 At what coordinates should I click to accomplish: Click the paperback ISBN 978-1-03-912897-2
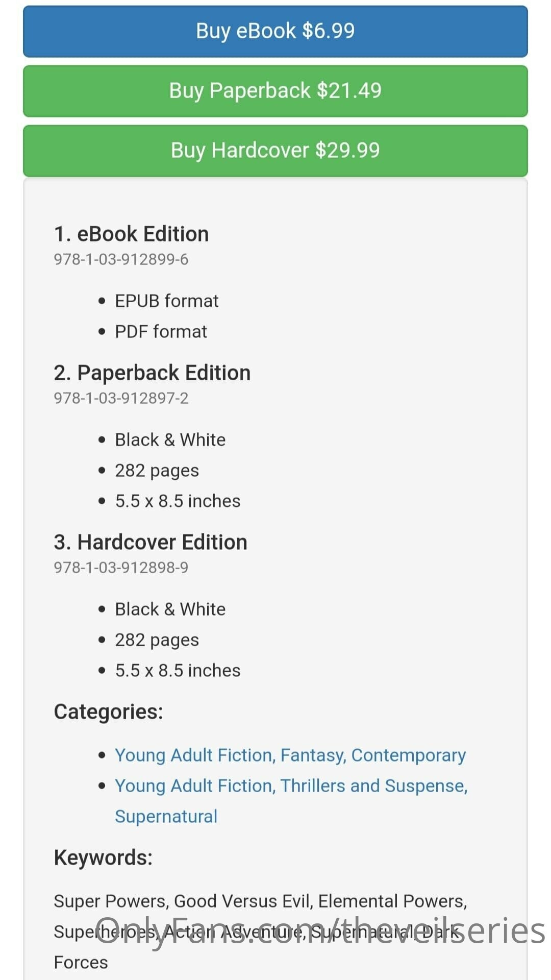(121, 399)
